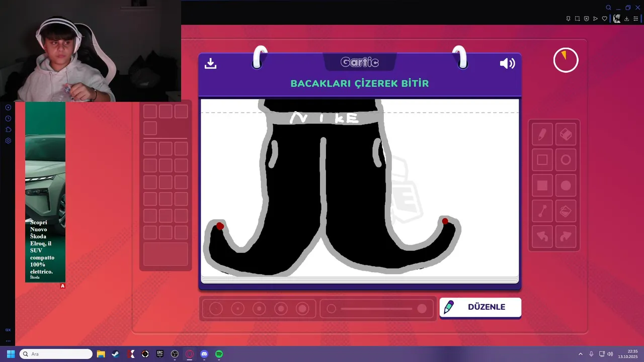This screenshot has width=644, height=362.
Task: Click the red ad choices badge
Action: [x=62, y=286]
